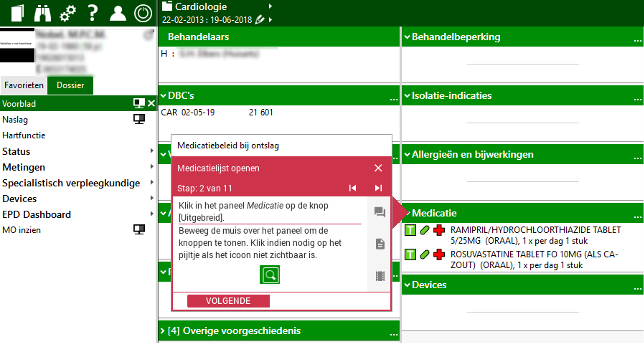Go to first tutorial step
This screenshot has height=362, width=644.
point(352,188)
